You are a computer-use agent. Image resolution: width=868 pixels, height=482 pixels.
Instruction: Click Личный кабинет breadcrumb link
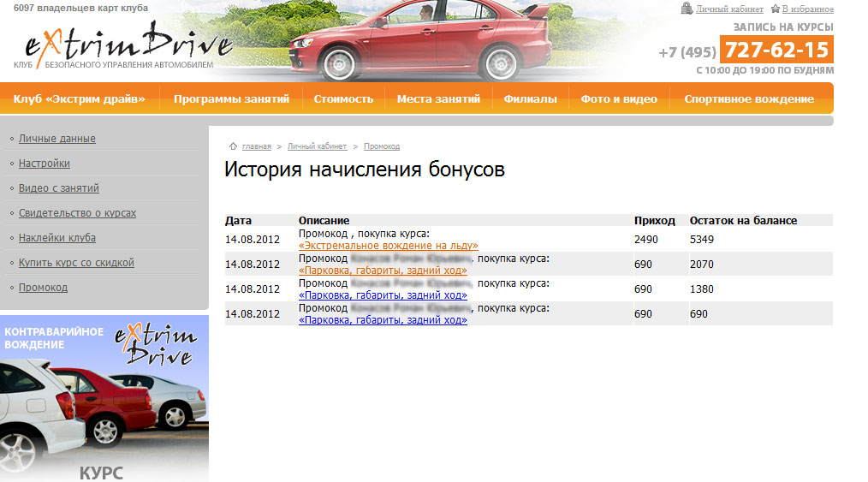coord(318,146)
